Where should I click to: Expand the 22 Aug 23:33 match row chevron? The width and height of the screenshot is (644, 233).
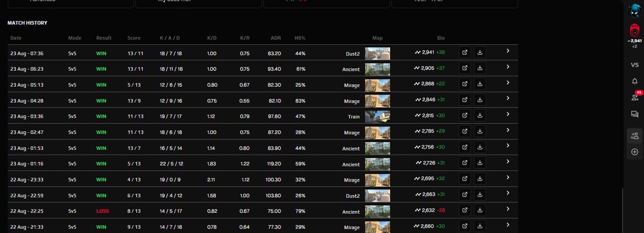tap(508, 177)
